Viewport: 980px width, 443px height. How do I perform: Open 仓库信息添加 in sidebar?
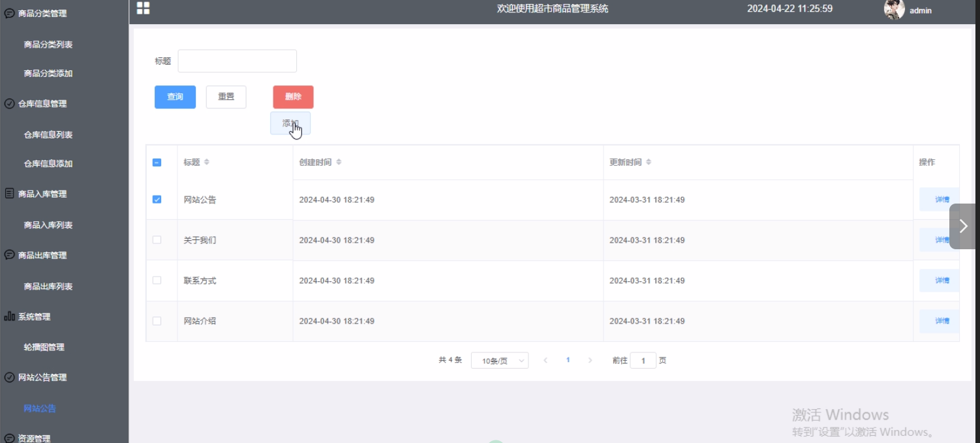[48, 164]
